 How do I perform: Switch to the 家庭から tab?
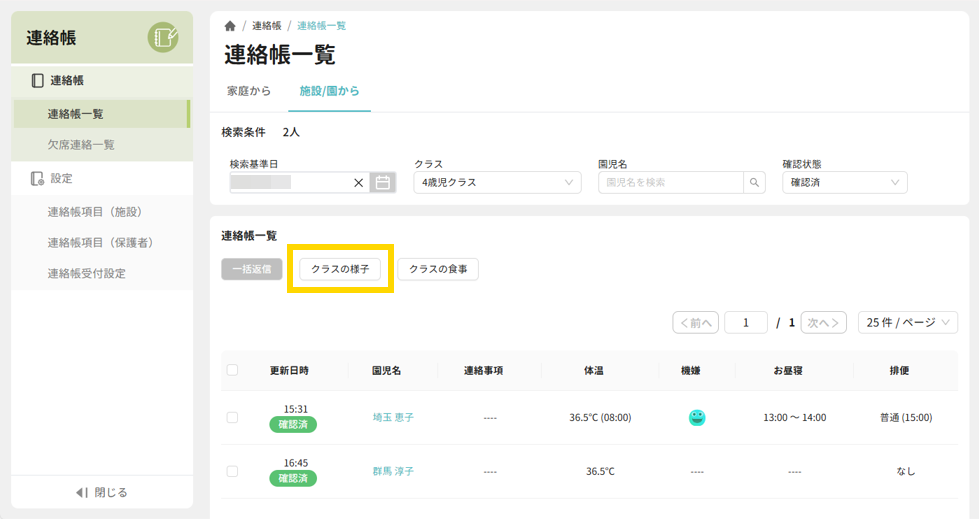tap(249, 91)
